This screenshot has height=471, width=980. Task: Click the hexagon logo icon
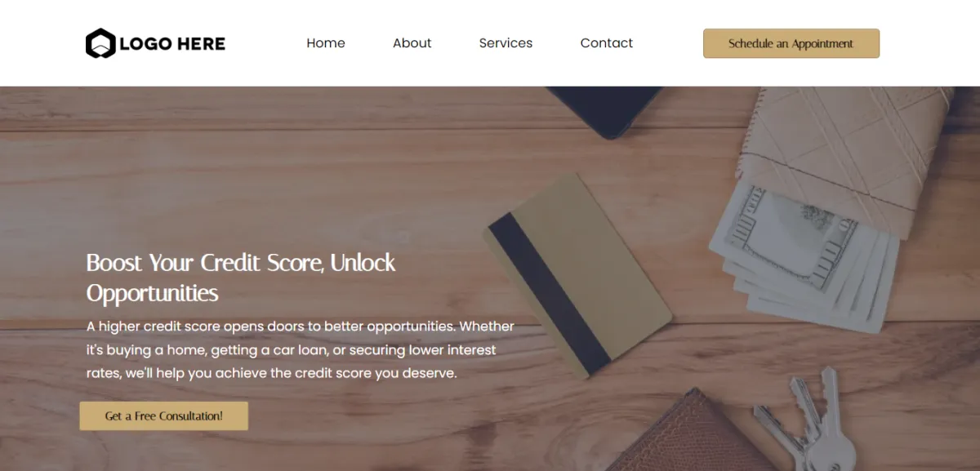(100, 43)
